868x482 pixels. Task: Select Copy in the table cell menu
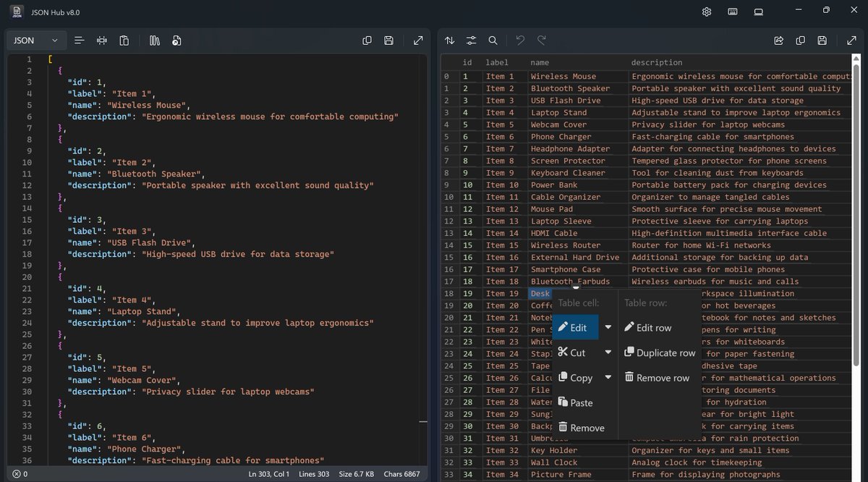576,378
